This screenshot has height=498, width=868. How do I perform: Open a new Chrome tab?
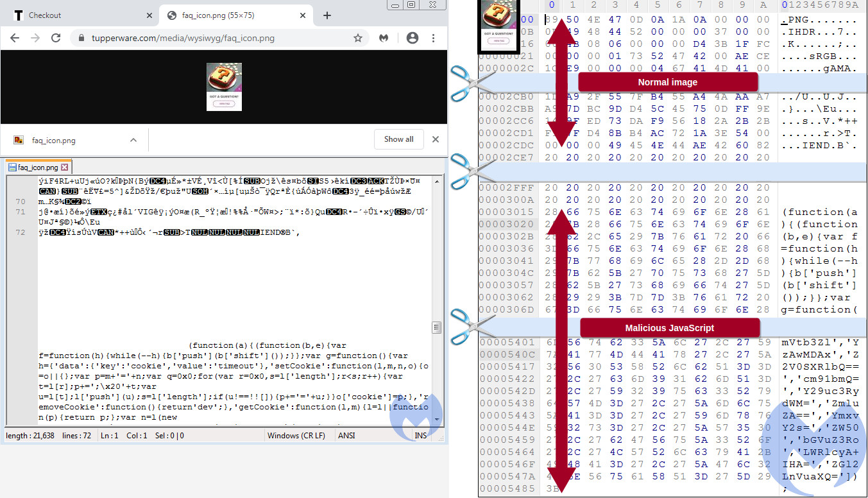327,15
